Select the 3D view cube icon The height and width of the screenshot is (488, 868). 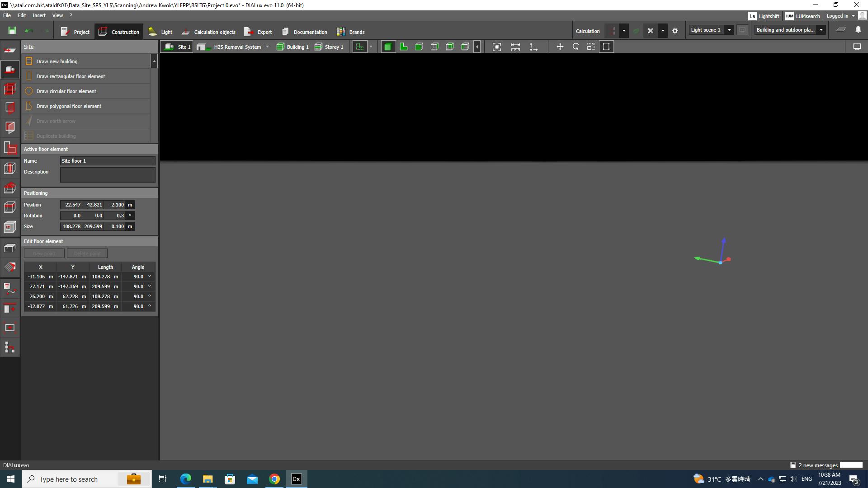[x=388, y=47]
